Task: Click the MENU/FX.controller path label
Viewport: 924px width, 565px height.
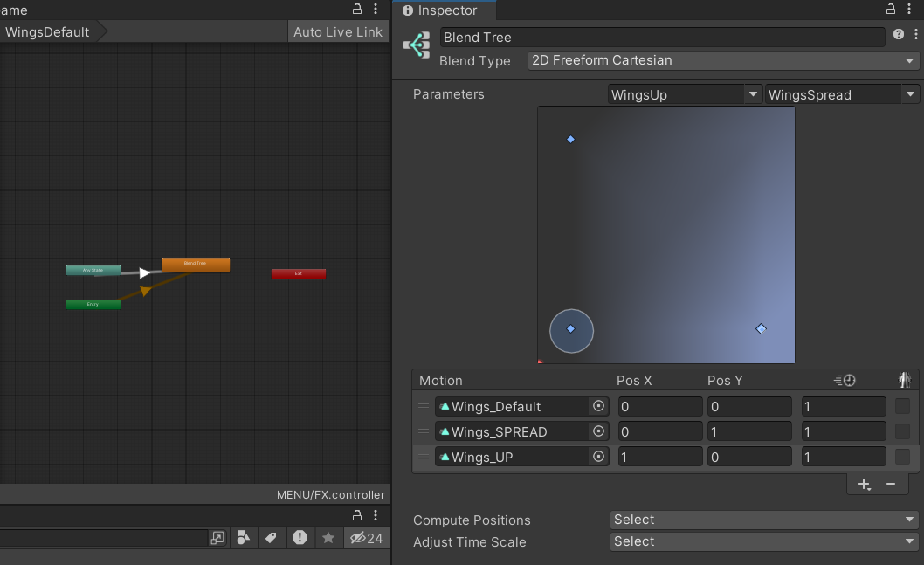Action: [x=331, y=495]
